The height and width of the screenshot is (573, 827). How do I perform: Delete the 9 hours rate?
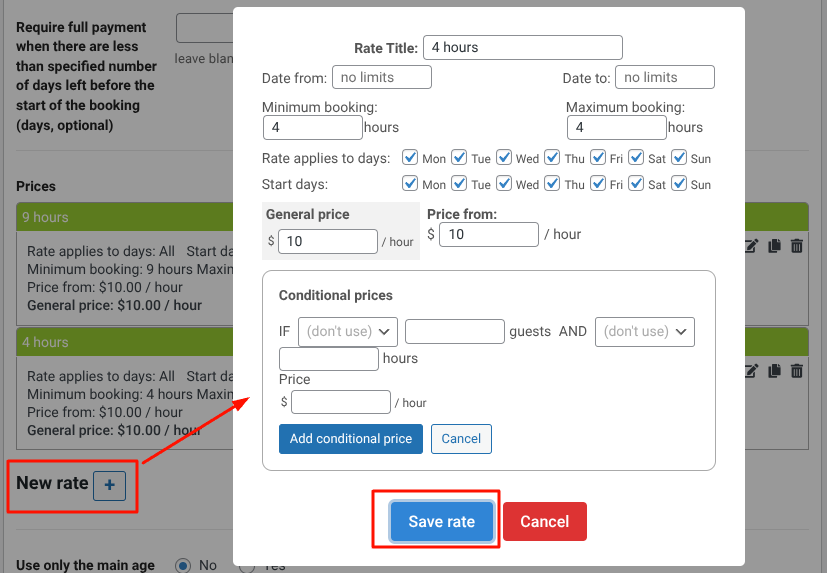(x=797, y=246)
